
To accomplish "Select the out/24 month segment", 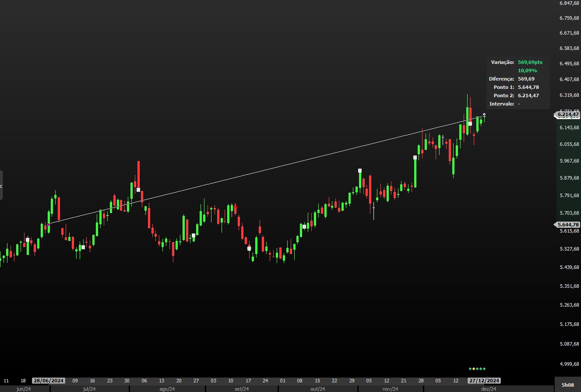I will 318,389.
